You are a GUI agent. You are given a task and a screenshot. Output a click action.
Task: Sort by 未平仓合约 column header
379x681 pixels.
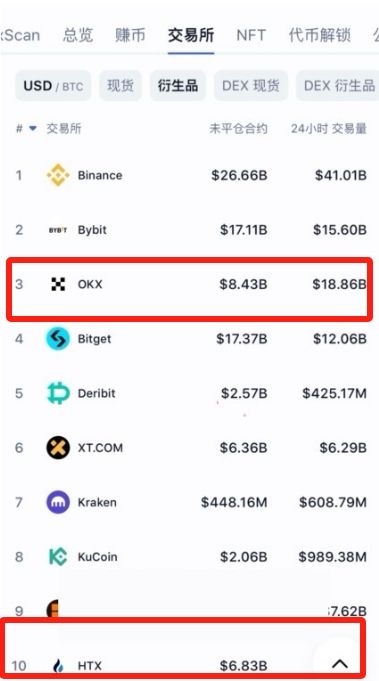click(238, 129)
